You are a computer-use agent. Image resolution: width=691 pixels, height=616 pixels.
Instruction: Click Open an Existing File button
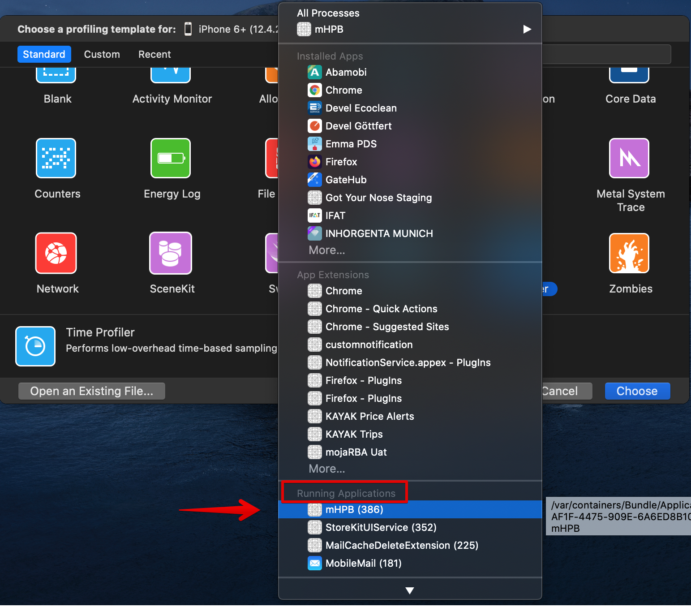[x=91, y=391]
